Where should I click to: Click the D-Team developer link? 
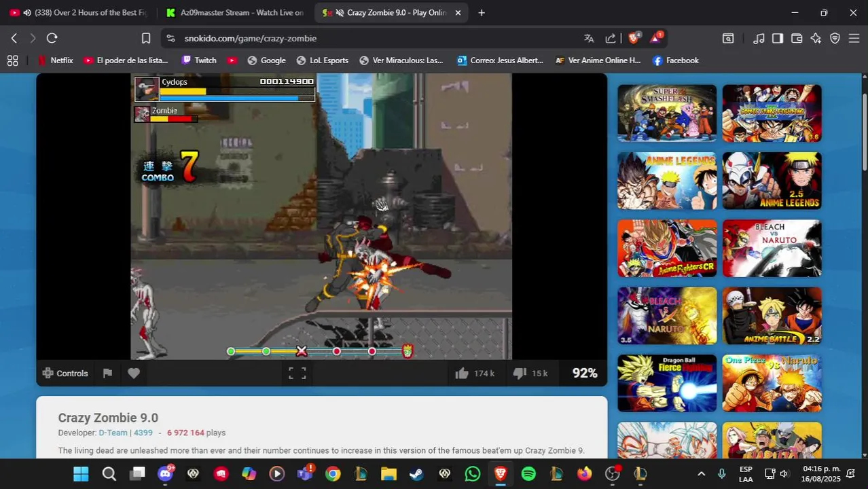coord(113,433)
